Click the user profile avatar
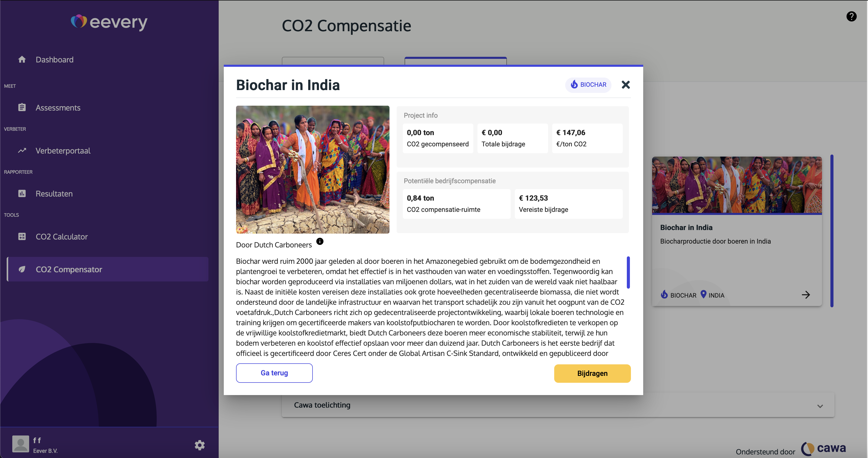The image size is (868, 458). [20, 444]
